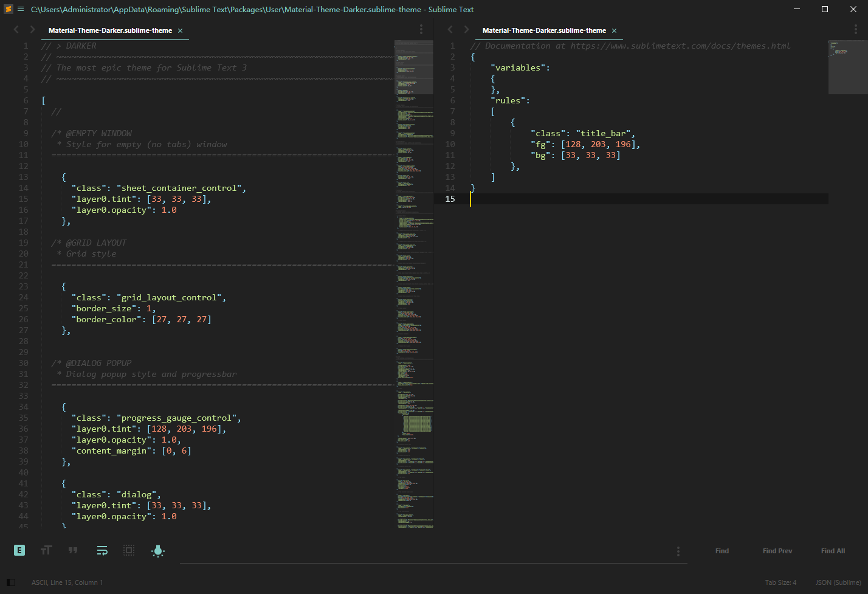
Task: Toggle regular expression search mode
Action: pos(19,550)
